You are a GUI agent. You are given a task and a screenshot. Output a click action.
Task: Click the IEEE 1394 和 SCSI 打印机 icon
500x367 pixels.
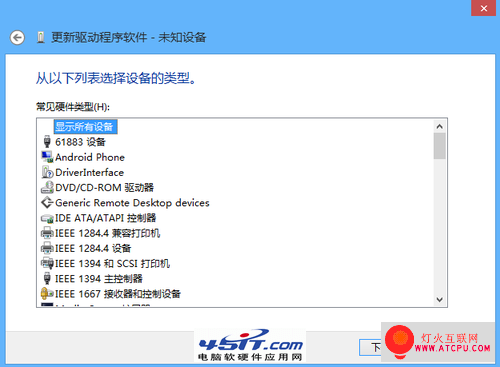47,263
